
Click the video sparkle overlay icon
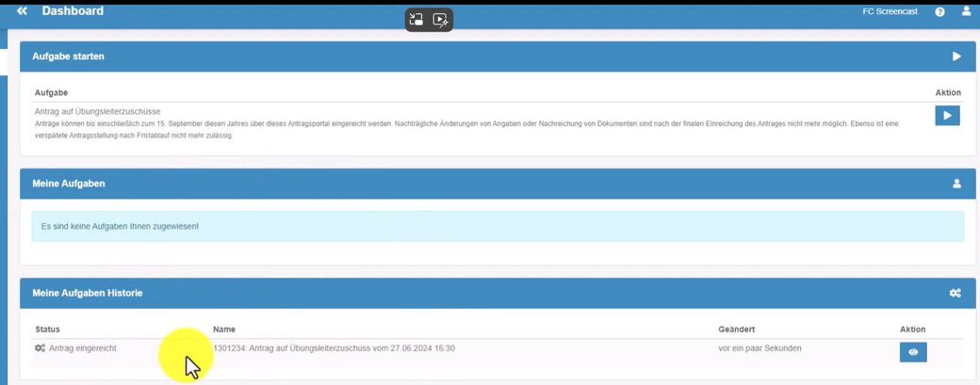[x=441, y=20]
